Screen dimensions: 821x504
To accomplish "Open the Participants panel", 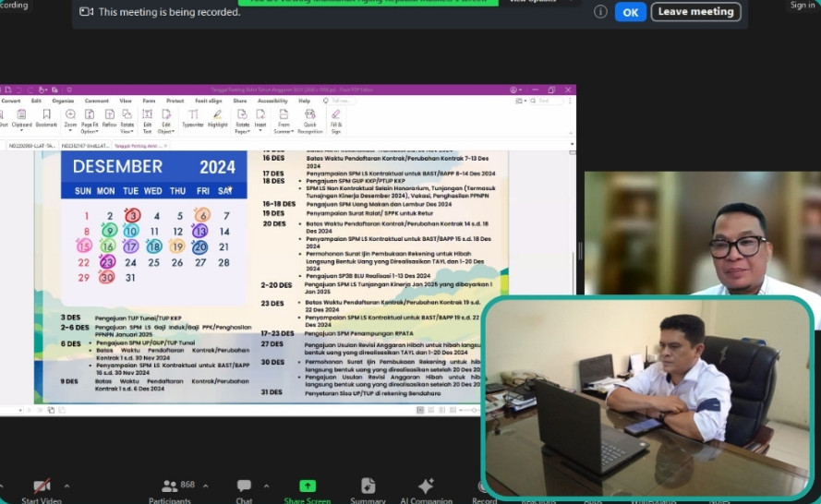I will tap(170, 486).
